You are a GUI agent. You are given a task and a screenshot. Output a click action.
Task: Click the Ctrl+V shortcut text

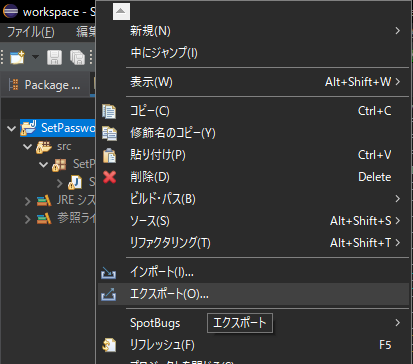click(374, 155)
